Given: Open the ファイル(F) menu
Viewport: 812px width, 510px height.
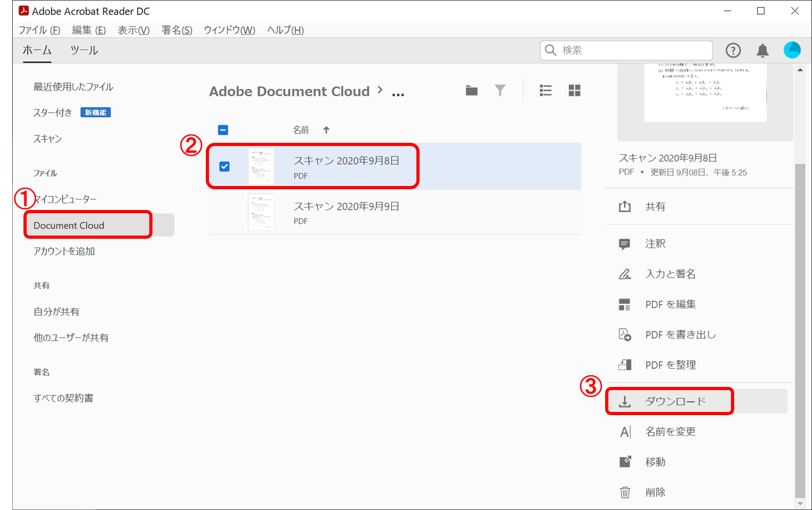Looking at the screenshot, I should tap(39, 30).
